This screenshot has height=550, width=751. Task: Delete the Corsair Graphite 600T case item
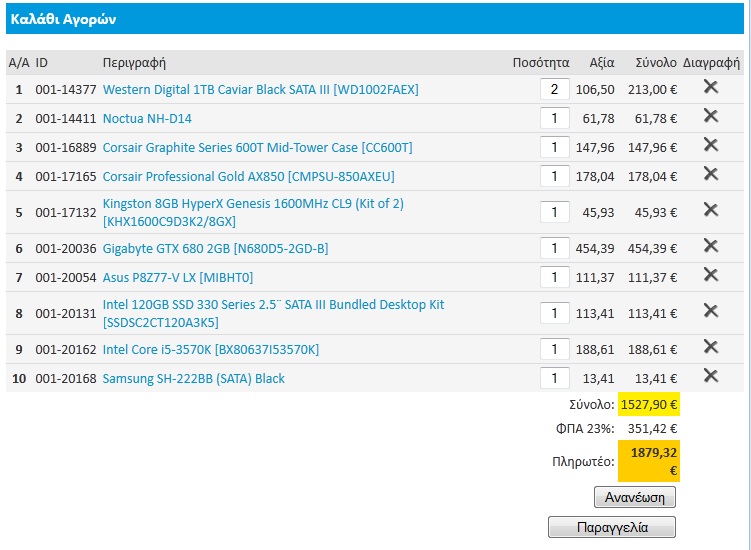click(711, 145)
